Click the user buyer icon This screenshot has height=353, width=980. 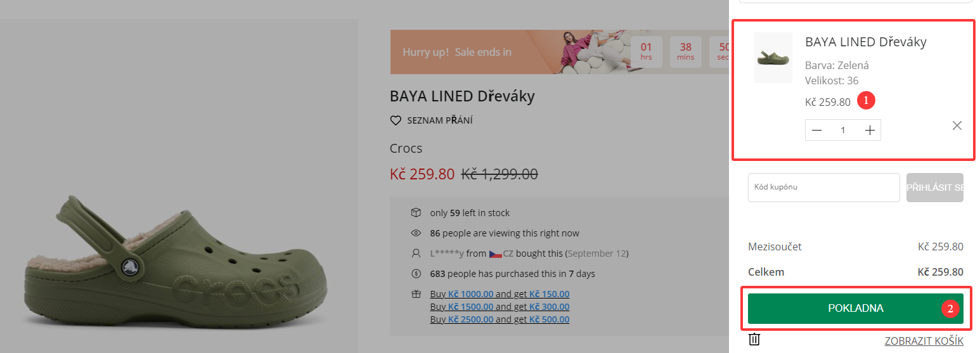coord(416,254)
